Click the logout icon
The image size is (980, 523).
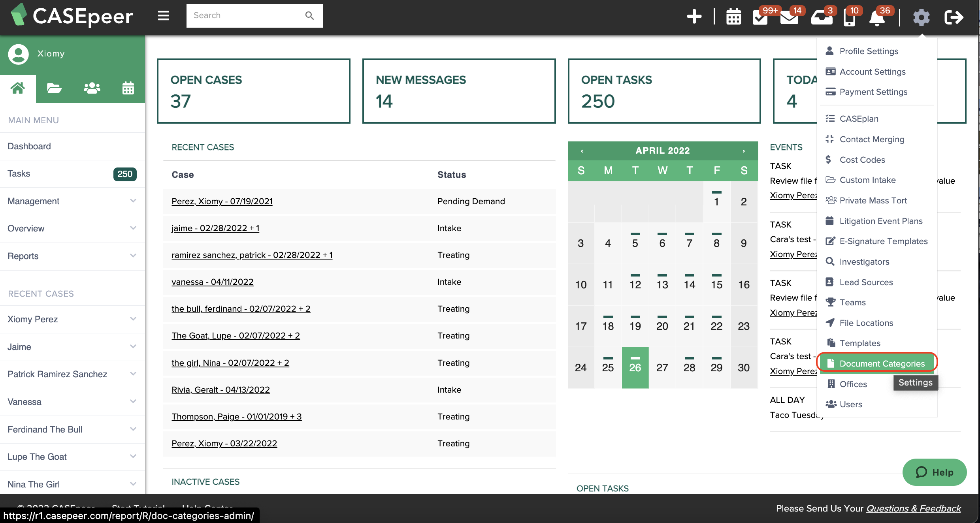[x=954, y=17]
